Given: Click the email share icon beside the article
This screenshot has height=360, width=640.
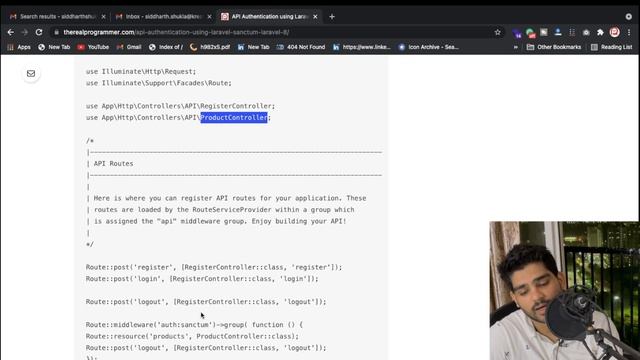Looking at the screenshot, I should [x=31, y=73].
